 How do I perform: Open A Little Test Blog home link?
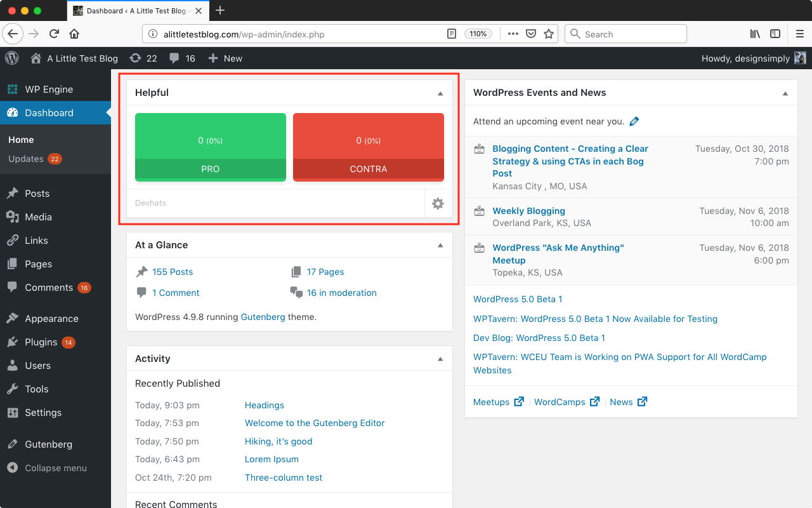74,58
